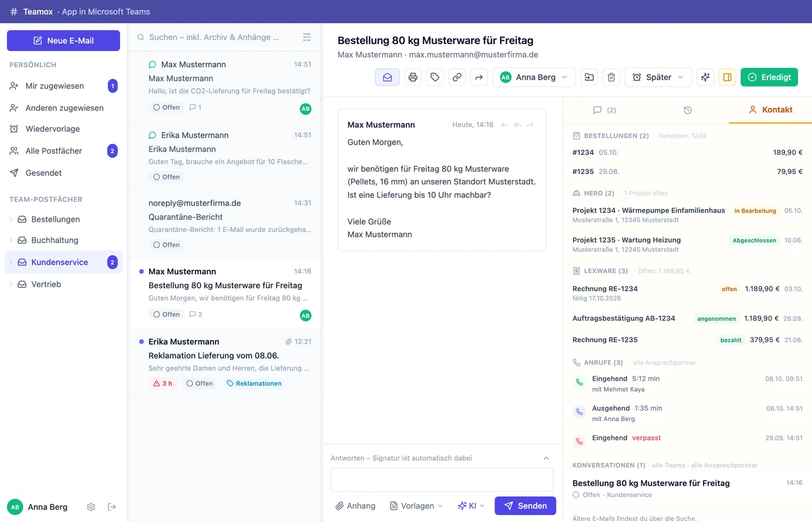Open the KI dropdown in reply bar
This screenshot has width=812, height=522.
(x=471, y=506)
